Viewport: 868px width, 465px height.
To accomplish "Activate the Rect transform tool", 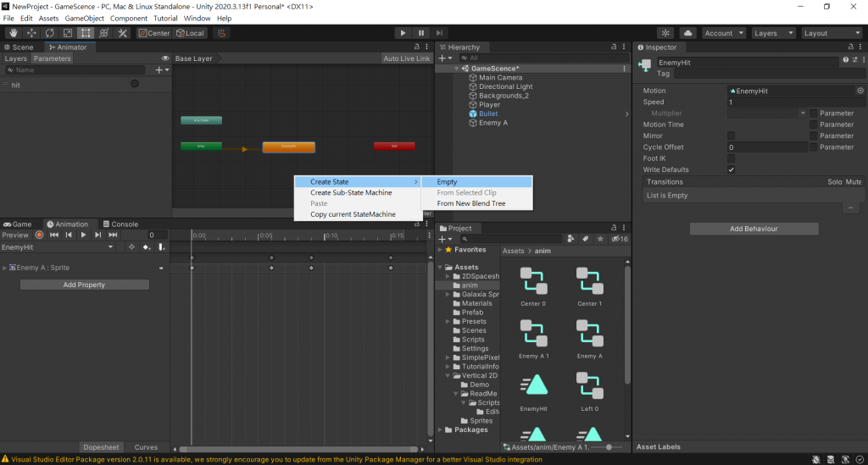I will click(86, 33).
